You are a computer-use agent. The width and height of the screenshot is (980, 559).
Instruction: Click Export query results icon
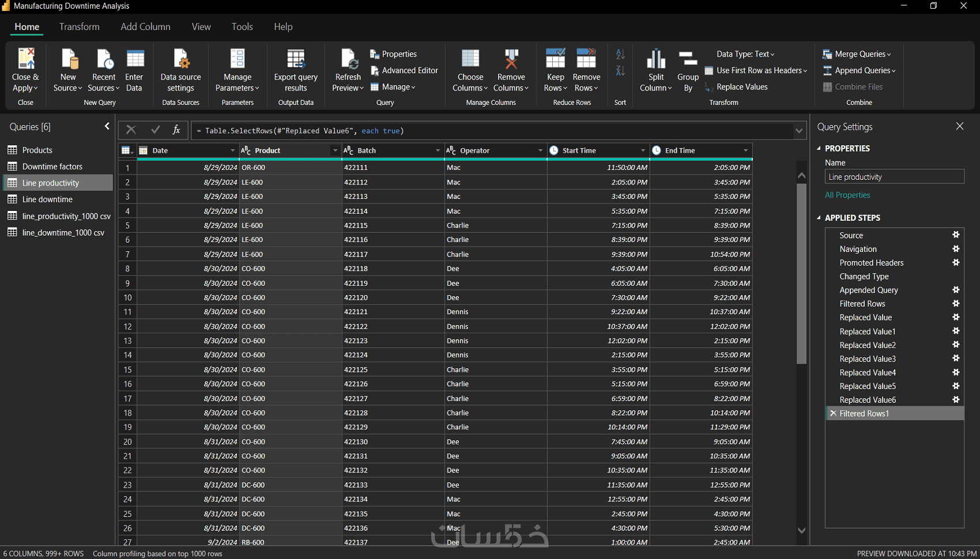pyautogui.click(x=296, y=59)
